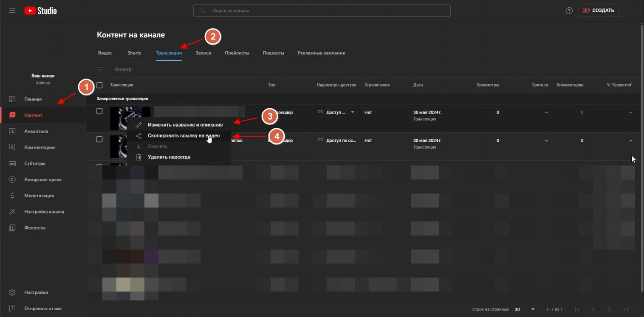The image size is (644, 317).
Task: Click the share icon in the context menu
Action: [138, 136]
